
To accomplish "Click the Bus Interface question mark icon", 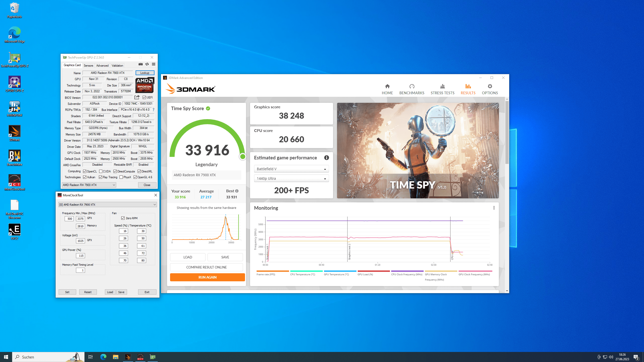I will tap(153, 110).
